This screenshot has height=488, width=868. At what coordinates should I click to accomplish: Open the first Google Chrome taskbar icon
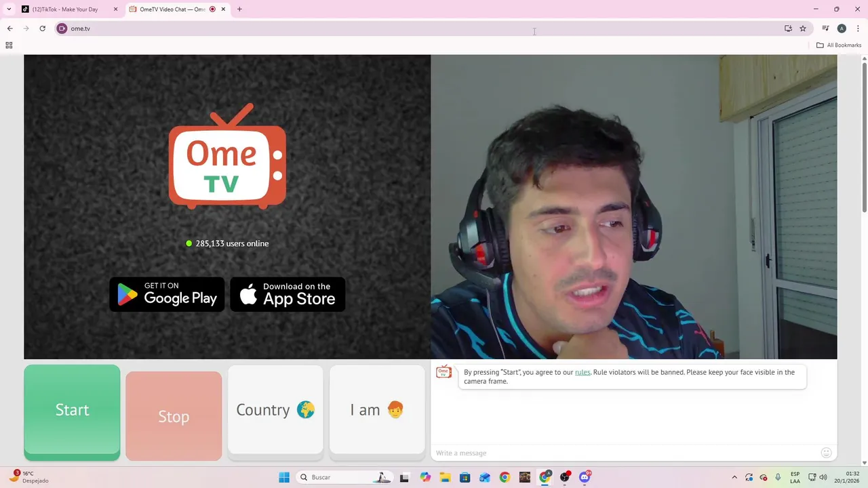505,477
